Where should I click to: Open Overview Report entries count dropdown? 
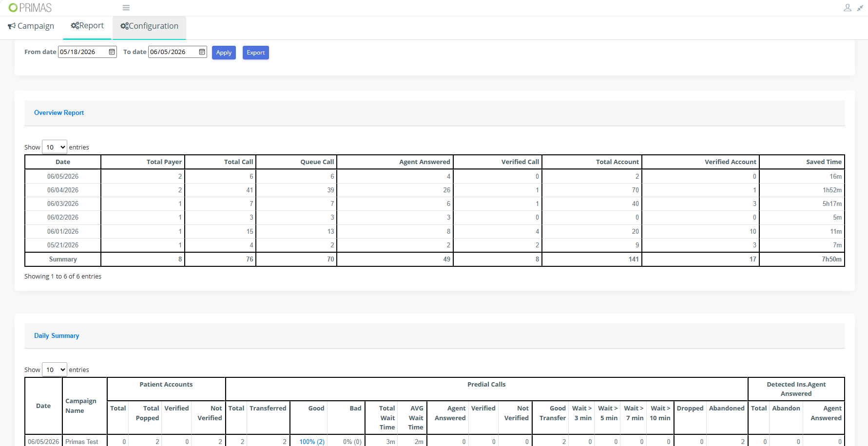pos(55,147)
